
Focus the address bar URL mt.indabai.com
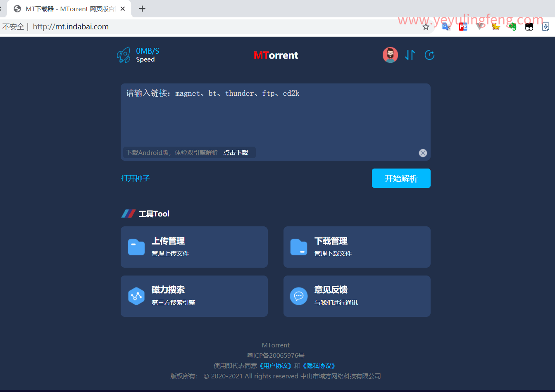[71, 27]
